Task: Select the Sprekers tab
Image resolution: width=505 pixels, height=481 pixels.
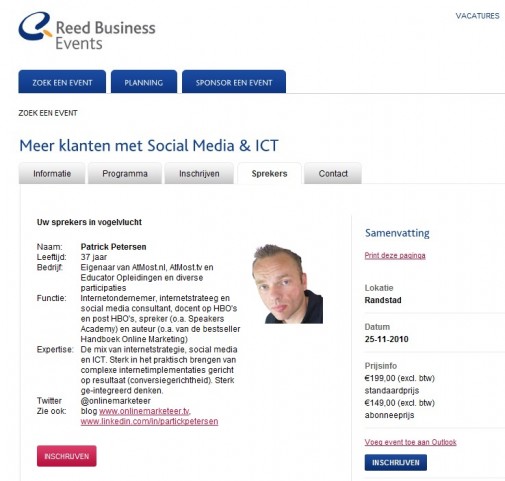Action: click(269, 173)
